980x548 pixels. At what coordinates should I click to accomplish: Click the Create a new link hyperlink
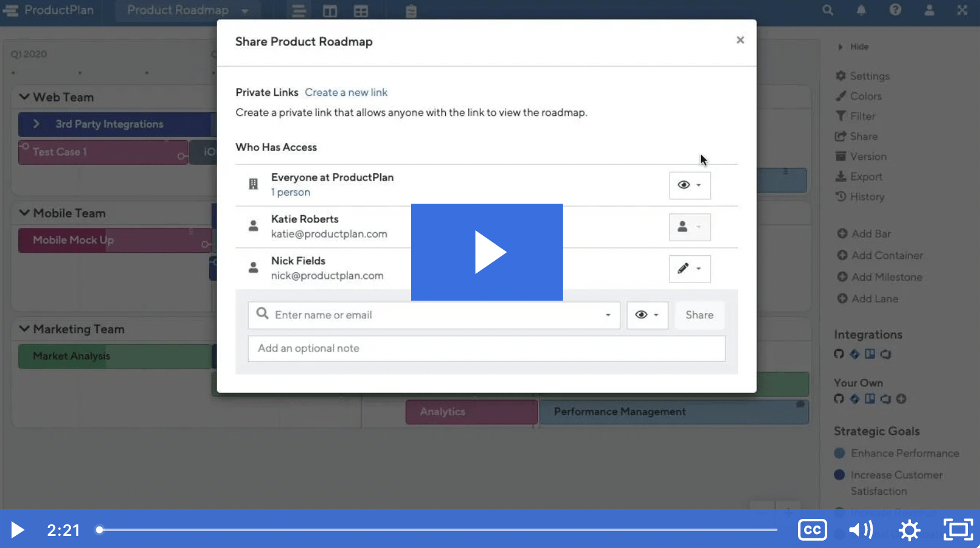click(346, 92)
